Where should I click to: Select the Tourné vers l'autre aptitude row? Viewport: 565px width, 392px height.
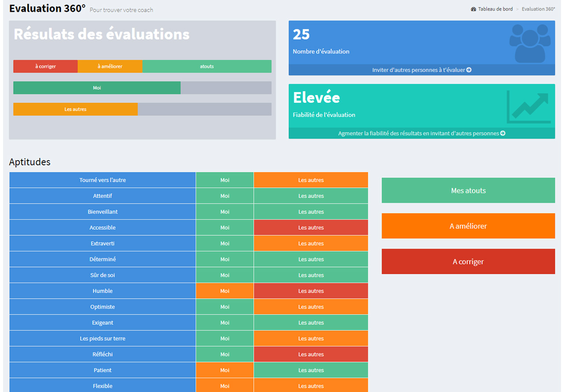click(x=188, y=180)
